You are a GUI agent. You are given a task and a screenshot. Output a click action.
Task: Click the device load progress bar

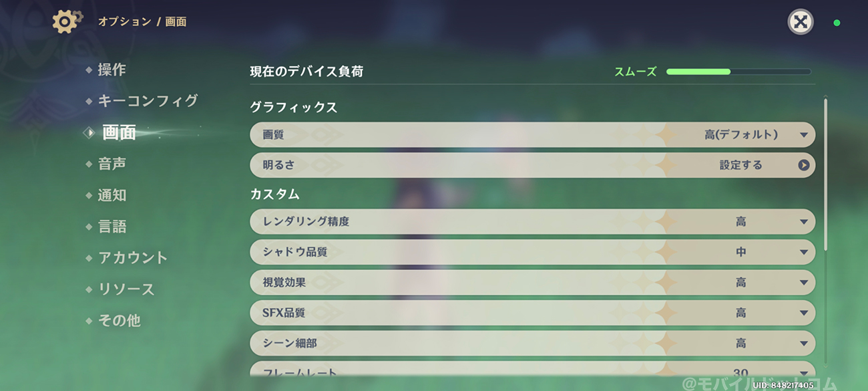coord(738,72)
